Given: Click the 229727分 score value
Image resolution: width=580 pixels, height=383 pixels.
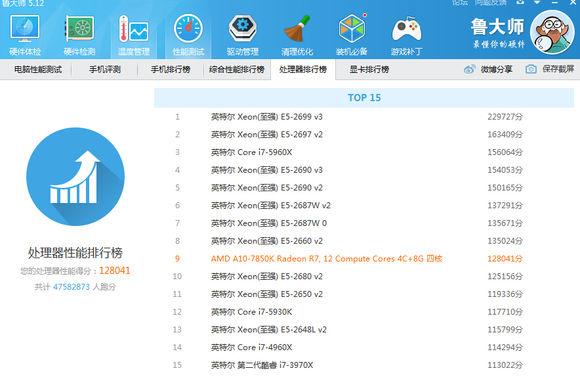Looking at the screenshot, I should (505, 117).
